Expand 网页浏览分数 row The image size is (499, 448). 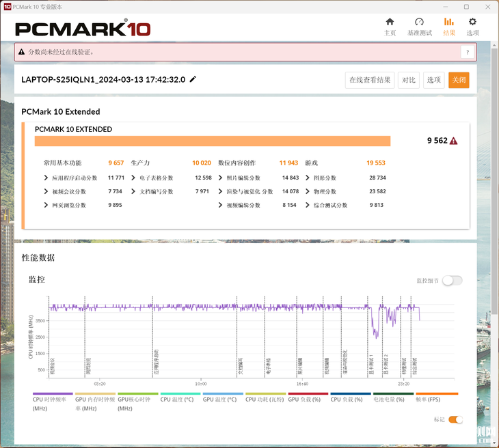pos(46,205)
